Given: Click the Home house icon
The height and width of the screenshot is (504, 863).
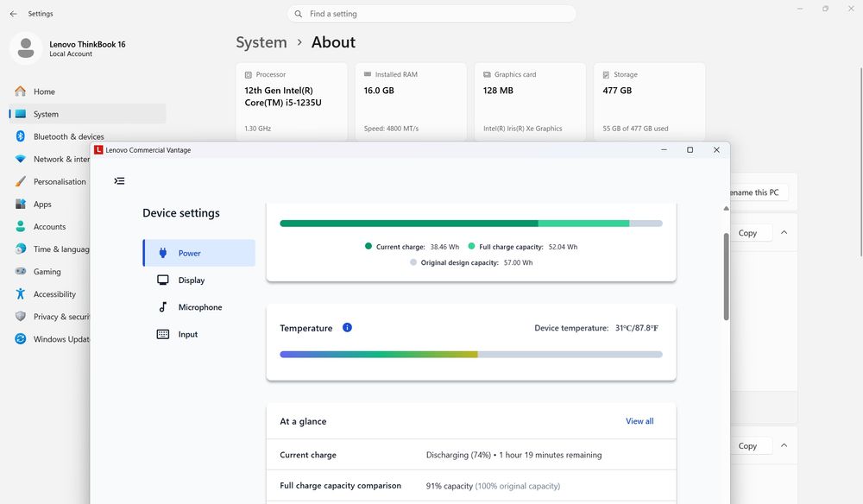Looking at the screenshot, I should tap(21, 91).
